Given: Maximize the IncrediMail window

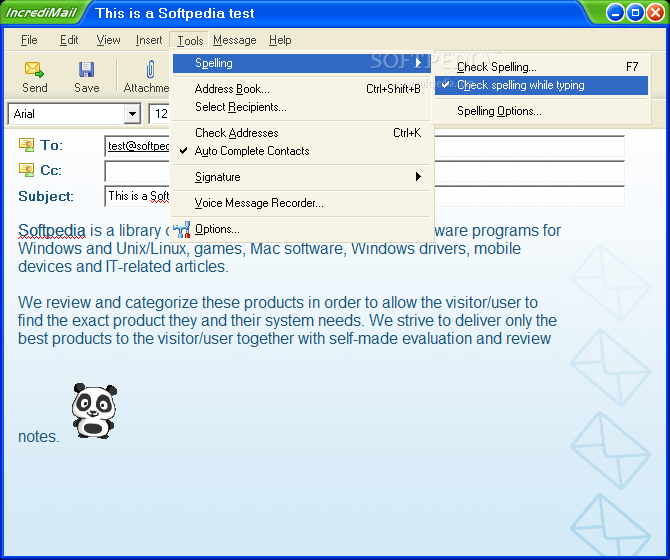Looking at the screenshot, I should click(x=635, y=13).
